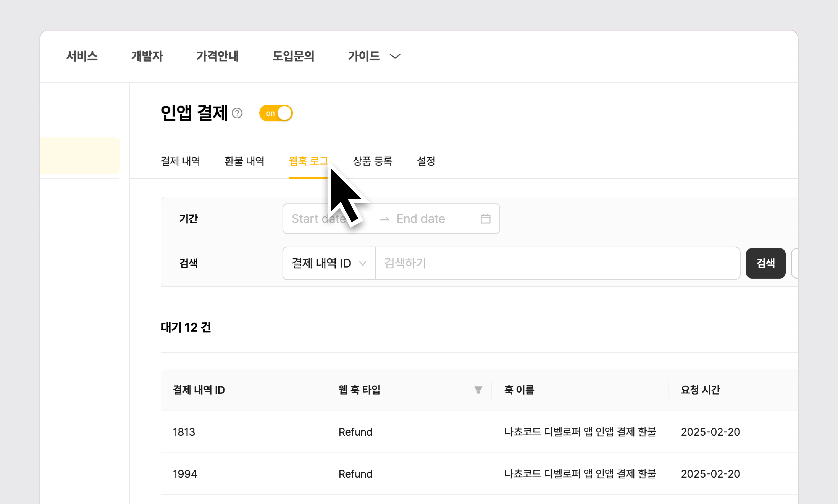Click the calendar icon in date range

tap(485, 219)
